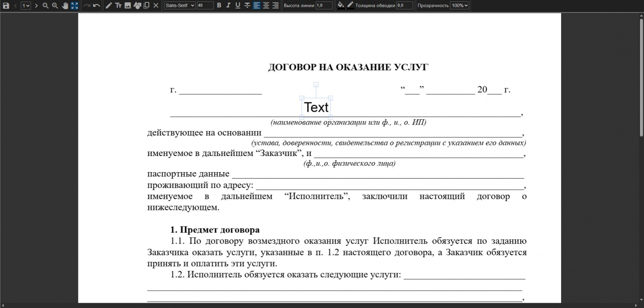Select the hand pan tool
This screenshot has height=308, width=644.
[65, 6]
